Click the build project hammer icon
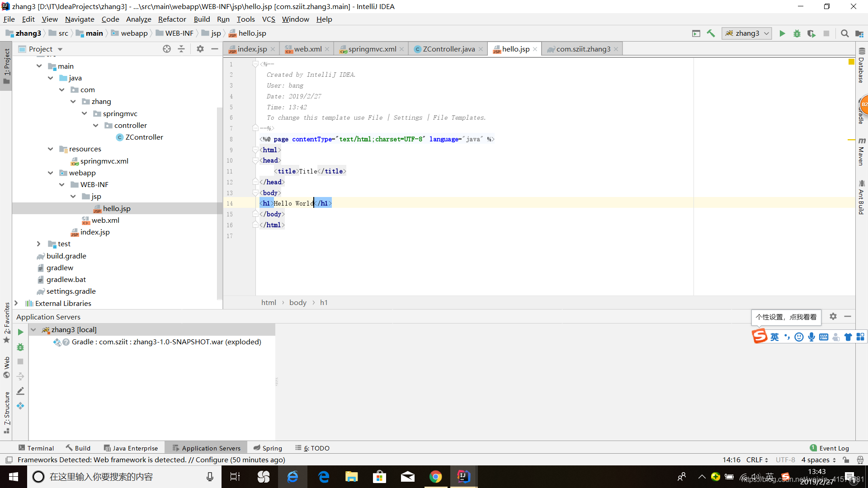868x488 pixels. click(711, 33)
